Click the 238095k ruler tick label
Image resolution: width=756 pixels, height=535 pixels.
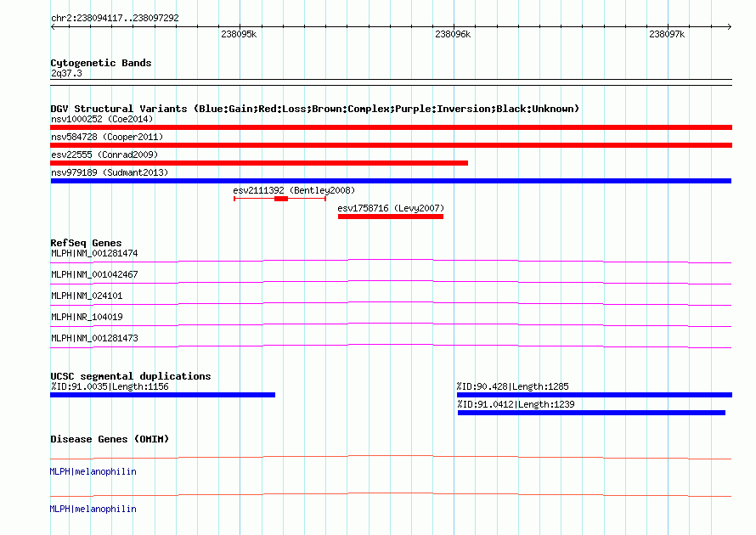(239, 34)
